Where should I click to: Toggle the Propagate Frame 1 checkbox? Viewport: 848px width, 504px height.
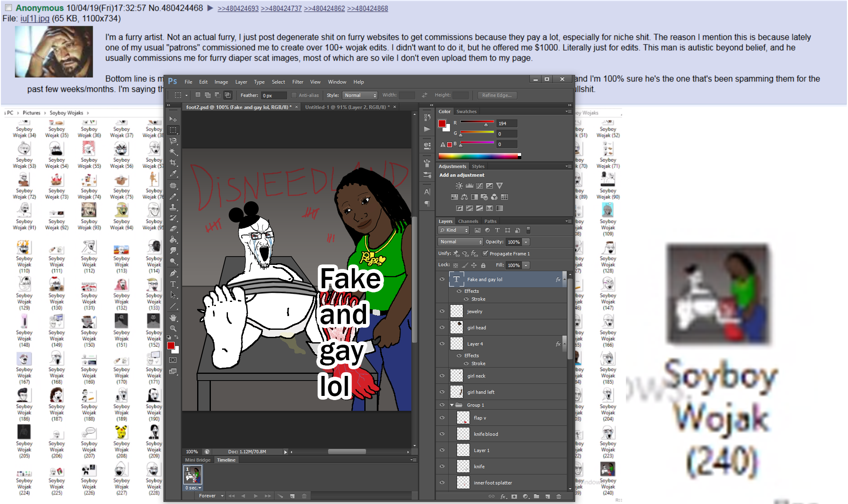485,253
